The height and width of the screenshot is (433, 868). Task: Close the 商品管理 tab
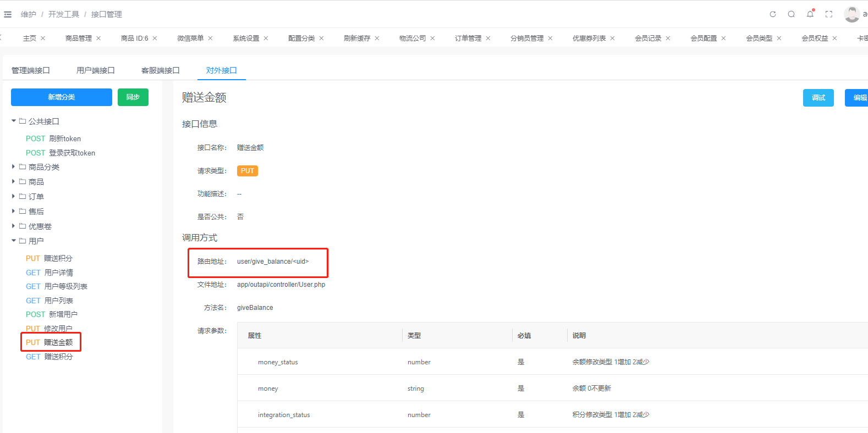click(98, 38)
